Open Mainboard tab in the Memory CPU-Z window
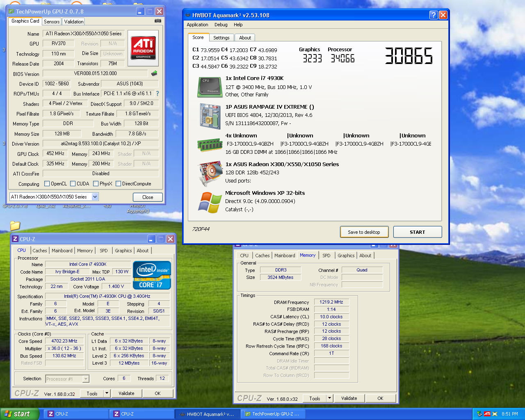The height and width of the screenshot is (420, 525). 285,256
